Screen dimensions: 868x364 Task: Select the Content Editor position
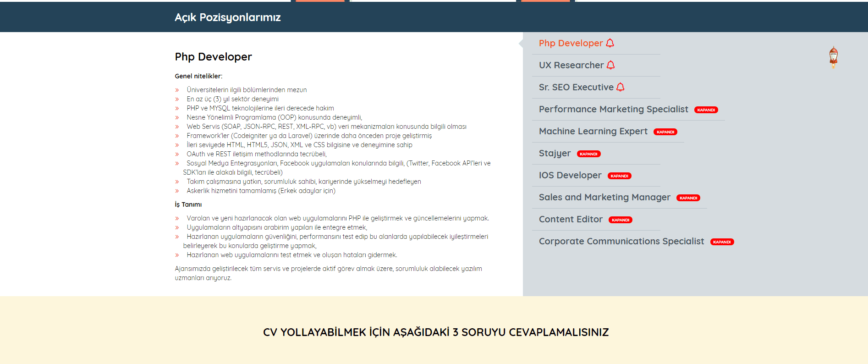pyautogui.click(x=571, y=219)
